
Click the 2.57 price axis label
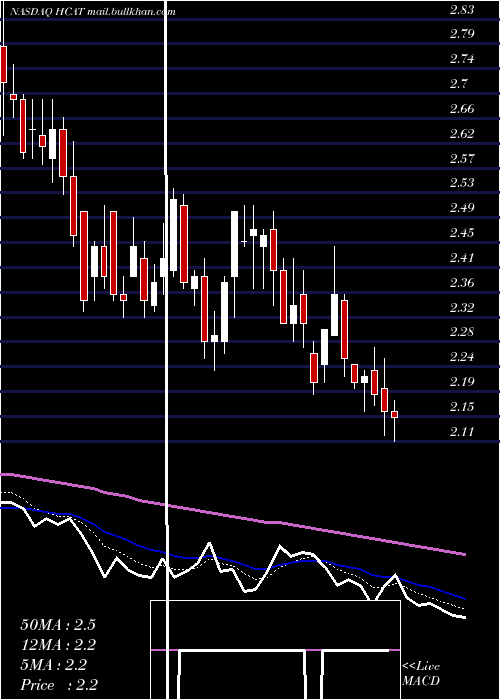[x=461, y=158]
